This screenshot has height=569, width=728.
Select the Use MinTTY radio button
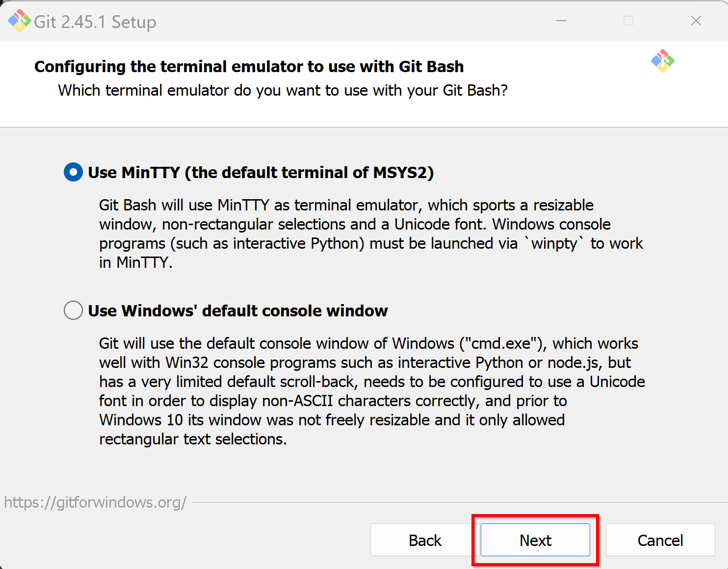click(73, 172)
